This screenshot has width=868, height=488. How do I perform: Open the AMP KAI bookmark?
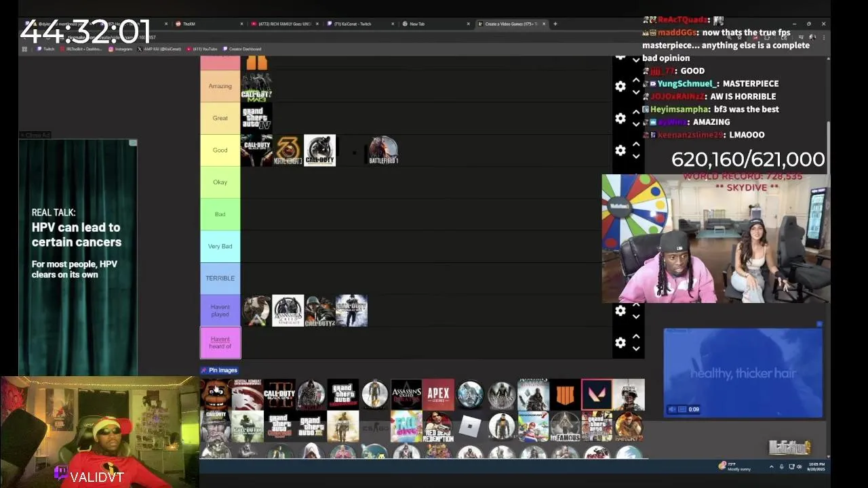[160, 49]
